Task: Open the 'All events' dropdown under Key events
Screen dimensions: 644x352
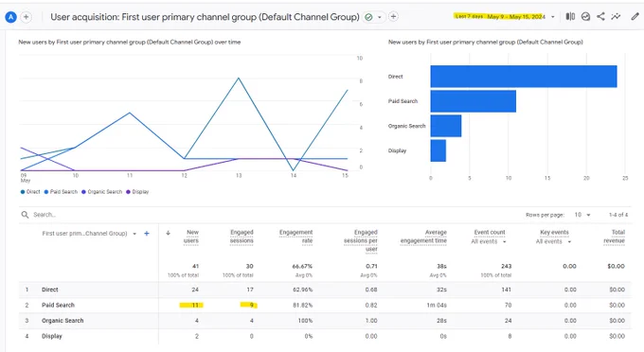Action: 553,241
